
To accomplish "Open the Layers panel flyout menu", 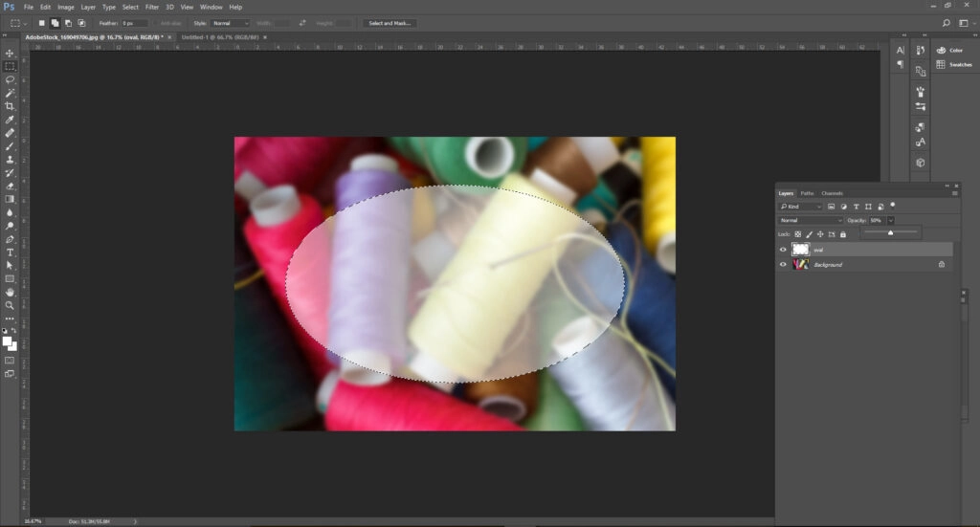I will [x=954, y=193].
